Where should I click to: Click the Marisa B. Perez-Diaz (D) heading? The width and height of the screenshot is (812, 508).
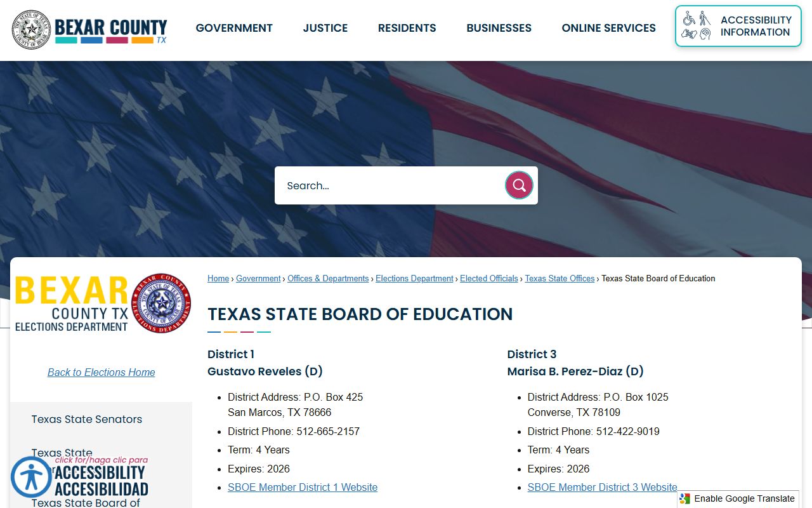coord(575,371)
